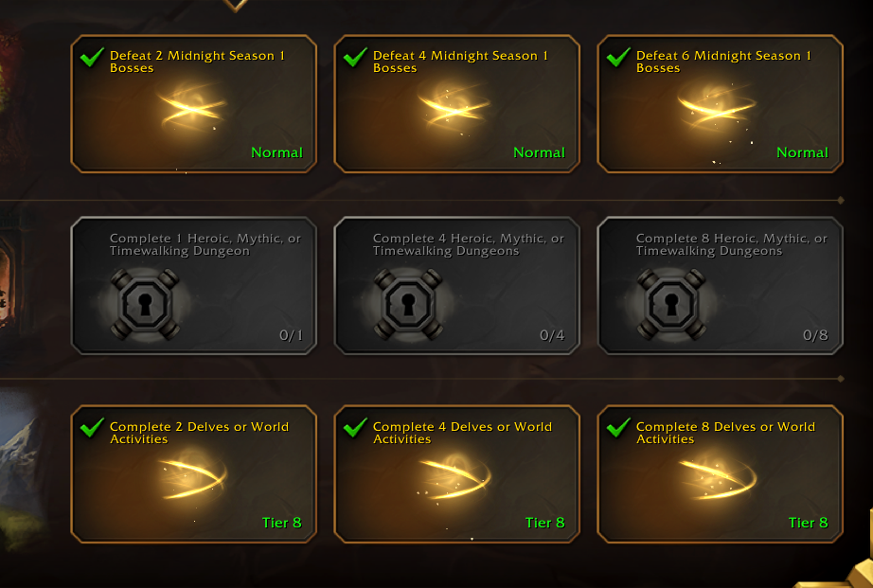Click the Normal label on the first raid reward

coord(276,152)
